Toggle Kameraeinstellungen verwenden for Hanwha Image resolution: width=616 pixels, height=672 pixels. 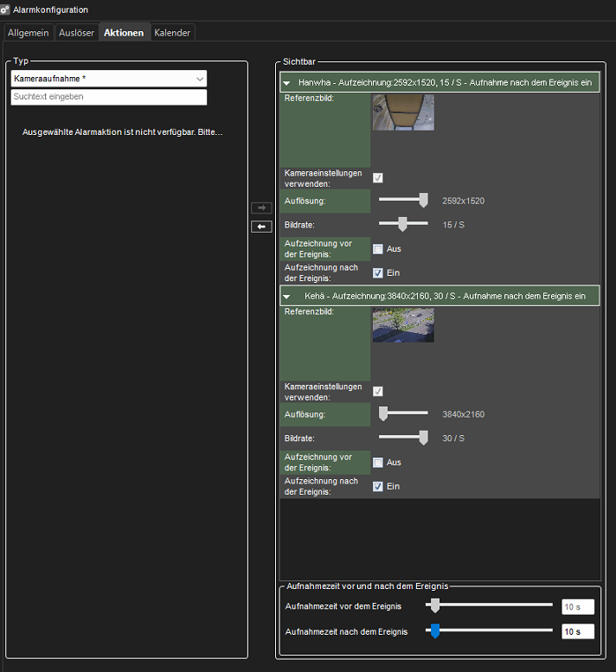click(x=378, y=178)
